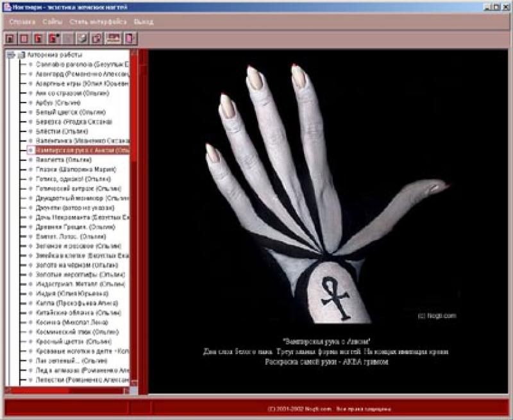The height and width of the screenshot is (420, 513).
Task: Click the third red toolbar icon
Action: (x=38, y=38)
